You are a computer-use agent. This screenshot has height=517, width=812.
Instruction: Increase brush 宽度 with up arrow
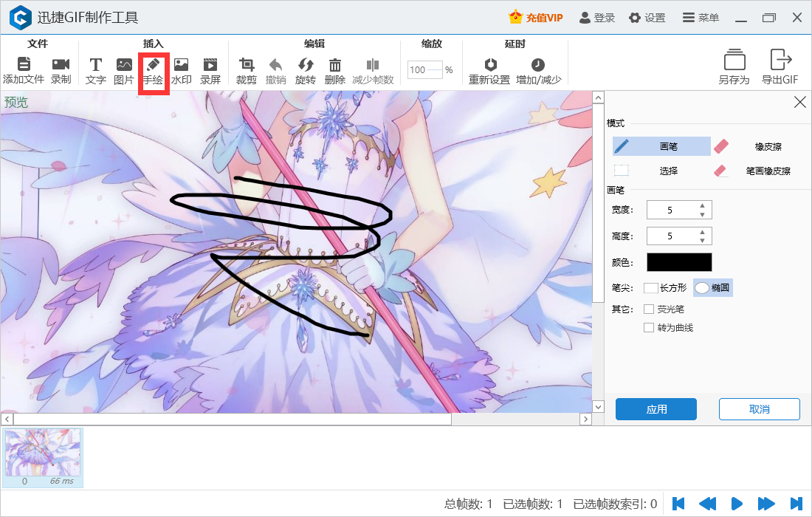point(702,205)
